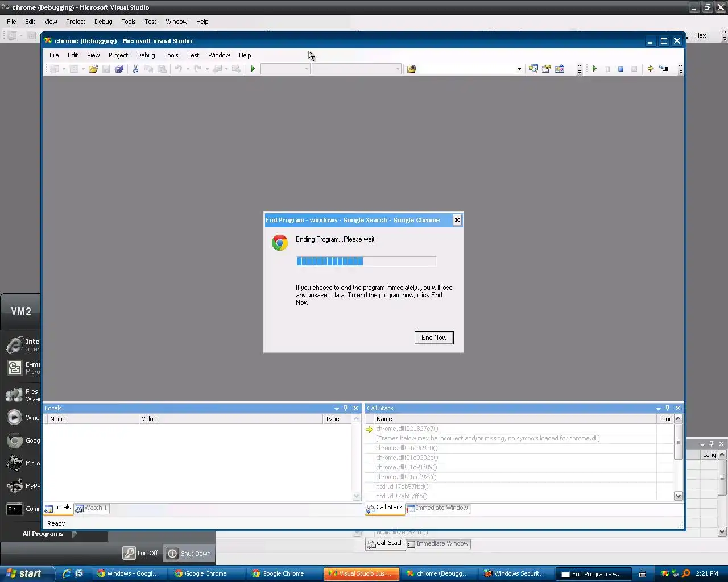Toggle auto hide pin on Call Stack panel
Image resolution: width=728 pixels, height=582 pixels.
click(668, 408)
